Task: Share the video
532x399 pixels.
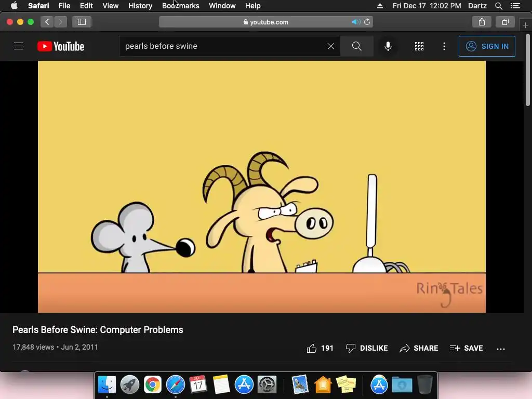Action: coord(419,348)
